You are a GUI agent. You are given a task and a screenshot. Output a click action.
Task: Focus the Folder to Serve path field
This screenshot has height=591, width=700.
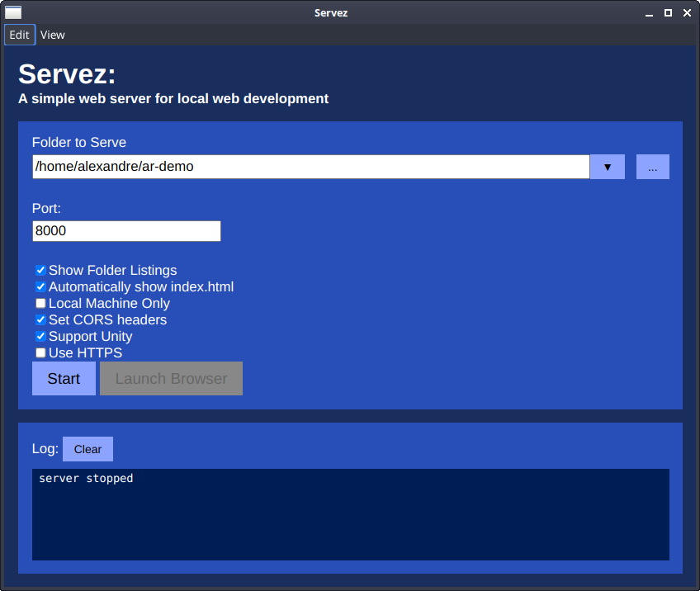[x=310, y=167]
